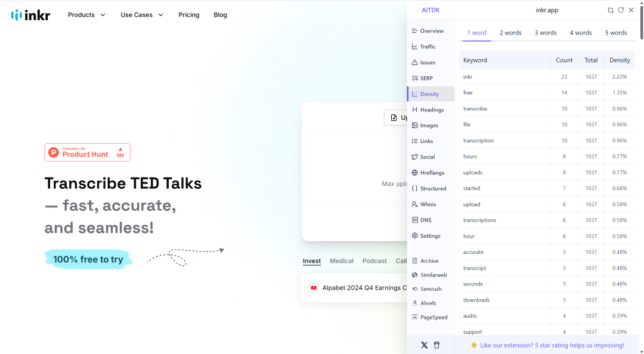
Task: Open the Alpabet 2024 Q4 Earnings card
Action: [x=354, y=288]
